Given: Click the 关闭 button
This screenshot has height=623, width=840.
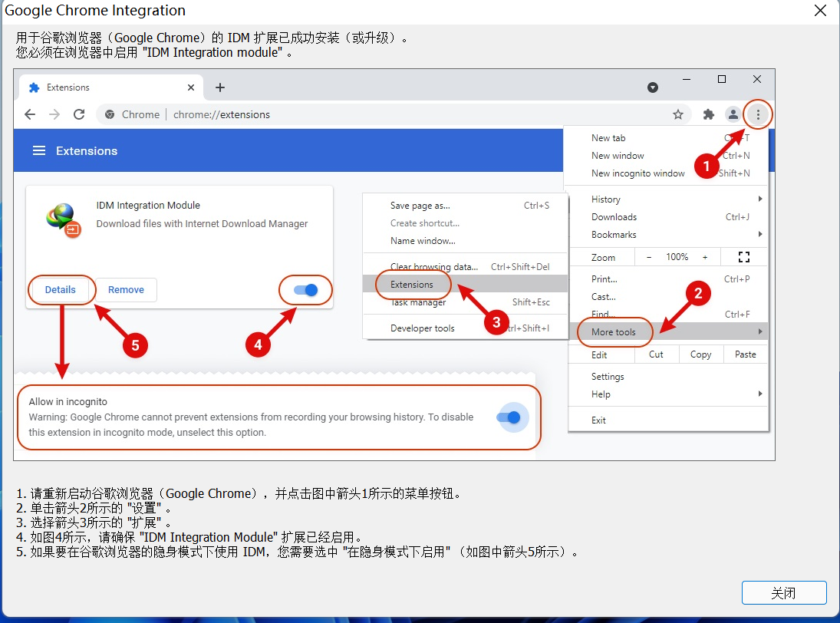Looking at the screenshot, I should click(784, 592).
